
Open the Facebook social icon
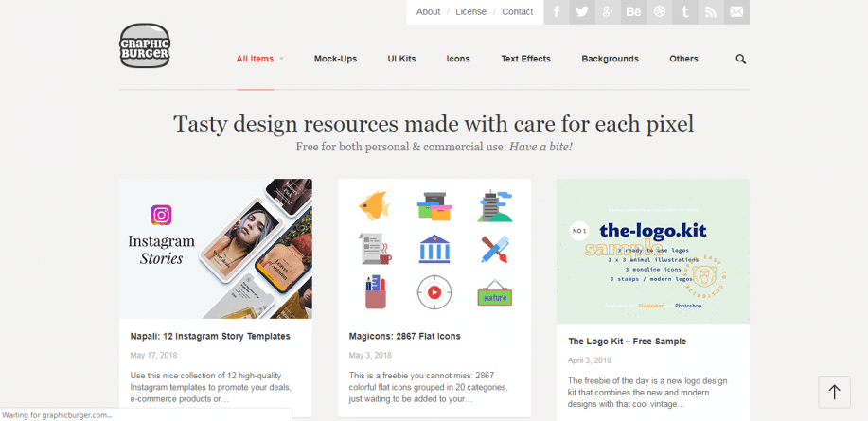point(557,11)
